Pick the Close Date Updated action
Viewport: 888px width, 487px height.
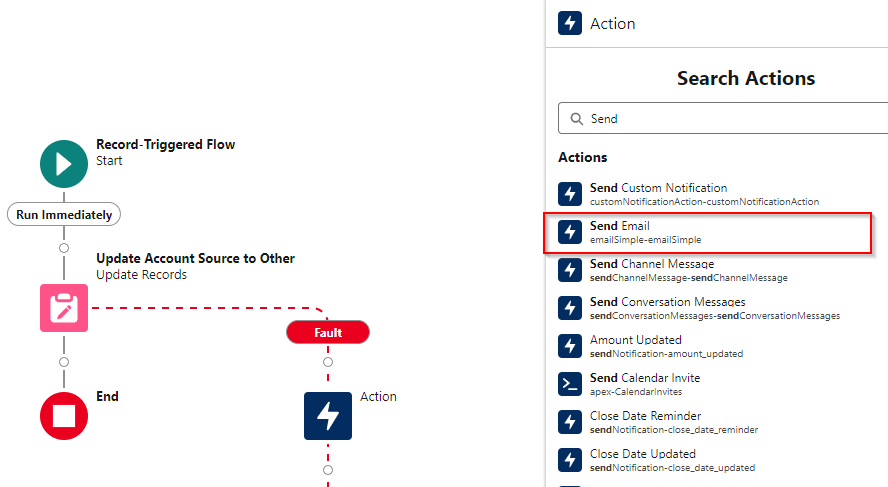(x=672, y=460)
